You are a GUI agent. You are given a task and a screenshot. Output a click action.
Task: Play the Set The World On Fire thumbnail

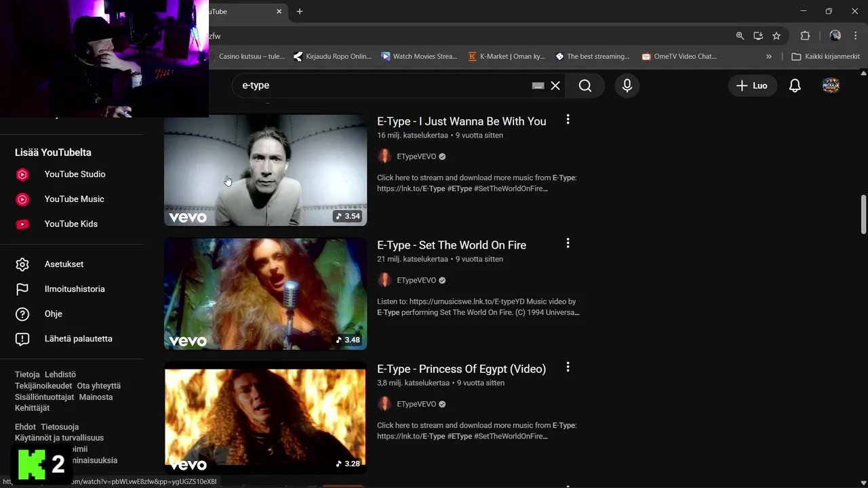[265, 293]
